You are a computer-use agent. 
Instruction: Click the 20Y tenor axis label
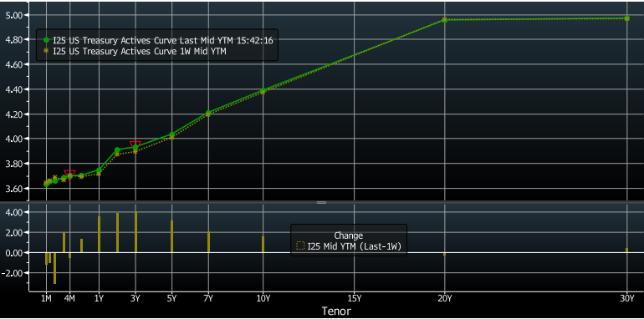(445, 298)
